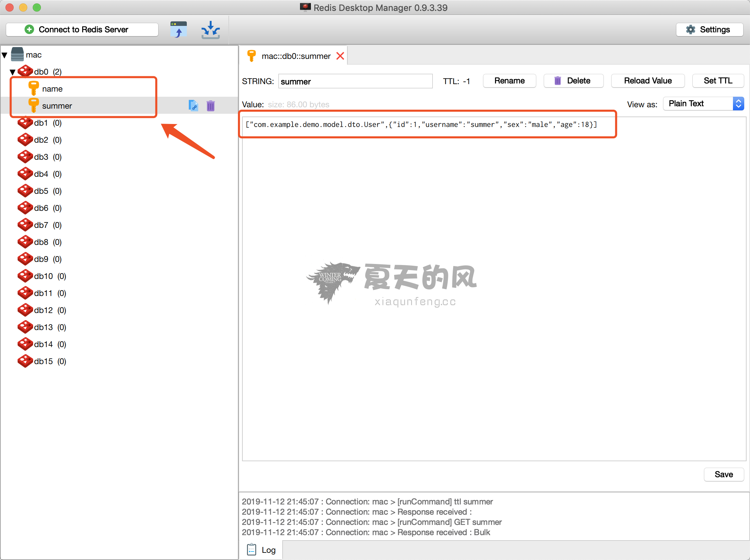This screenshot has width=750, height=560.
Task: Click the db8 Redis icon
Action: point(25,242)
